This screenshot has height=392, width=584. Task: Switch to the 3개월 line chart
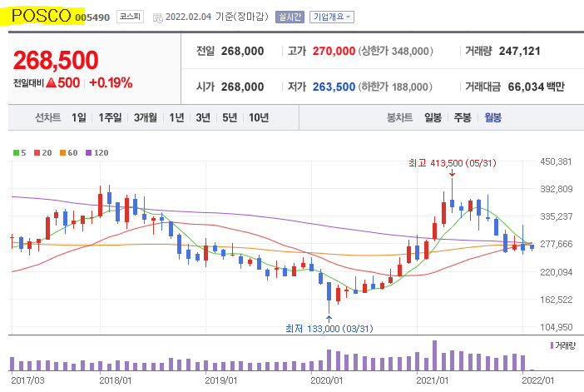pos(146,117)
